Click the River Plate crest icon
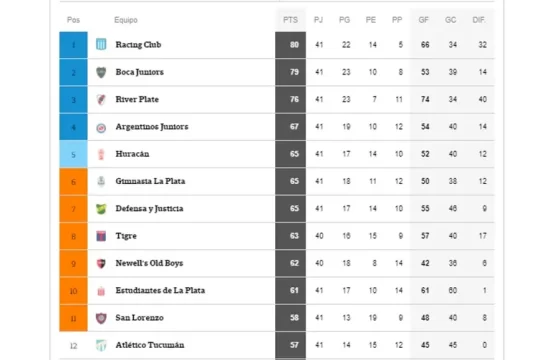Screen dimensions: 550x360 [x=101, y=100]
